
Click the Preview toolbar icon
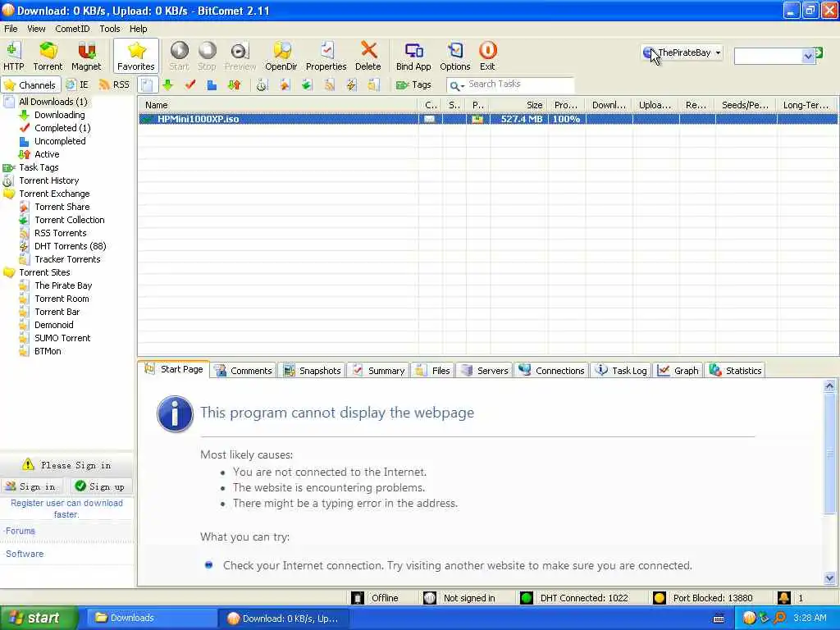point(240,57)
